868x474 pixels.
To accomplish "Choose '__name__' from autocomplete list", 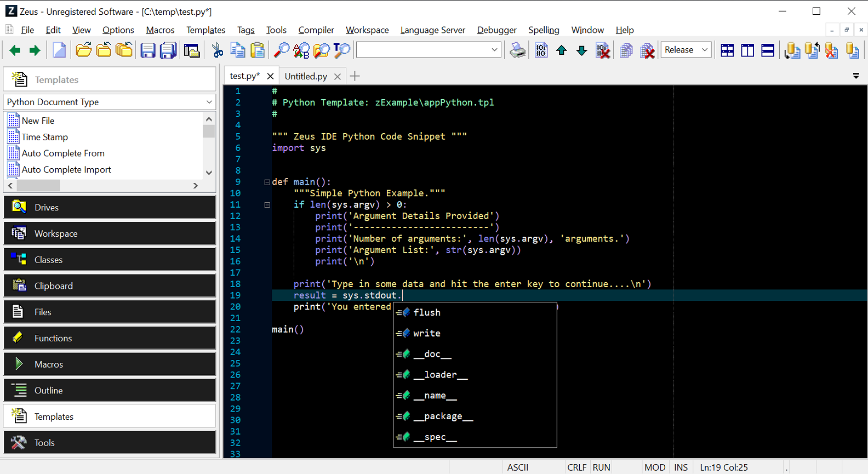I will point(475,396).
